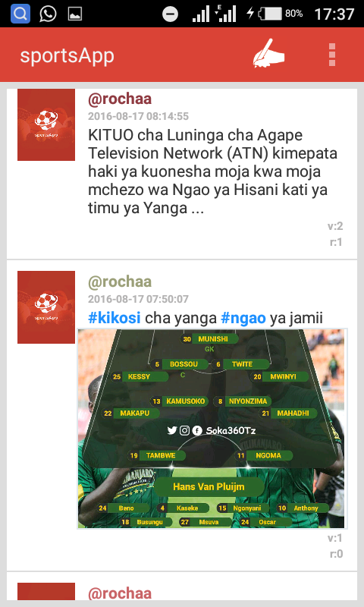Viewport: 364px width, 607px height.
Task: Tap the sportsApp avatar on first post
Action: [46, 124]
